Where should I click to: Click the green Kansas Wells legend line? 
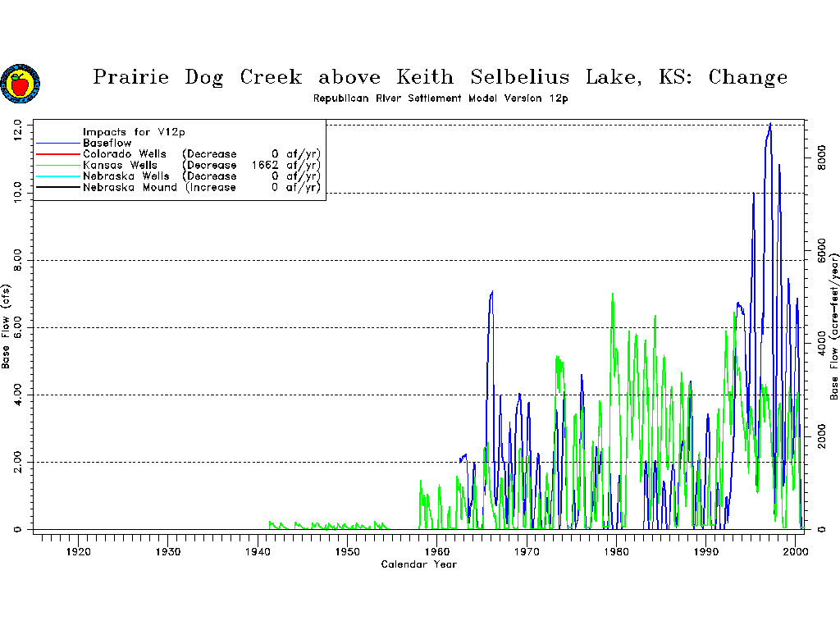58,166
